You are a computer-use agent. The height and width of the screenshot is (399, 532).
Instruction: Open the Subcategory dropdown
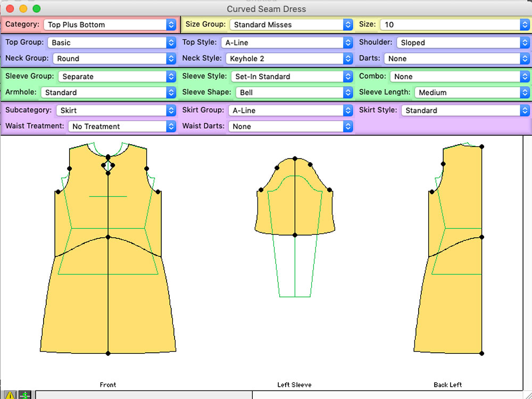point(116,110)
